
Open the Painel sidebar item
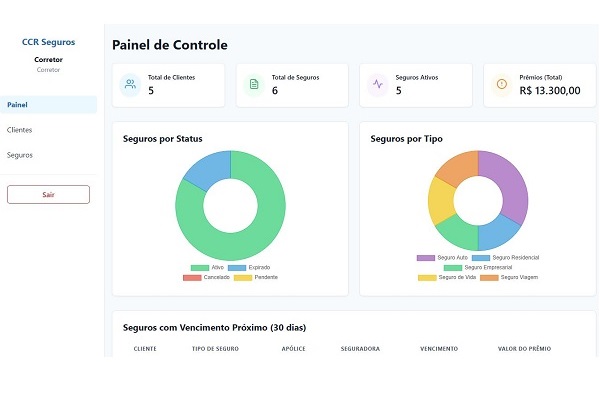click(x=48, y=104)
